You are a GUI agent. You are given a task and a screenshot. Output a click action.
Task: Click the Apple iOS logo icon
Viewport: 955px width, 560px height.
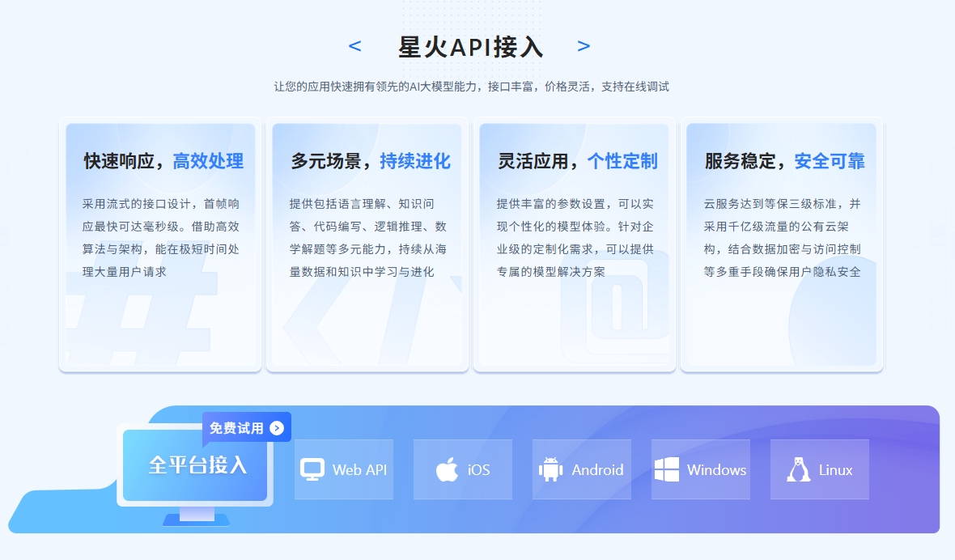[447, 469]
